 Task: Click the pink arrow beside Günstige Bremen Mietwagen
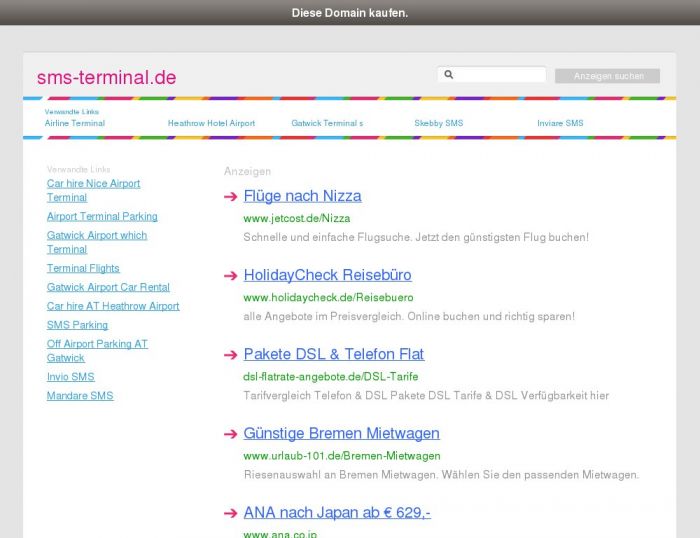pyautogui.click(x=230, y=434)
